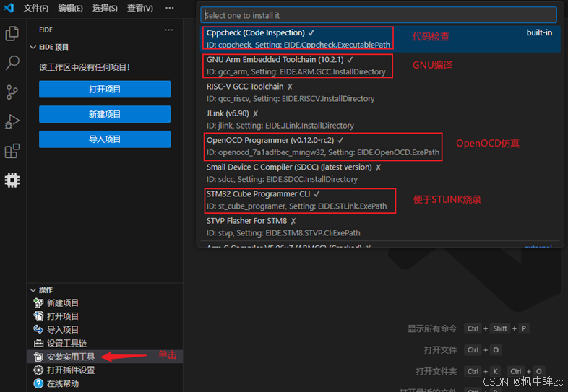Viewport: 568px width, 392px height.
Task: Open the 查看(V) menu
Action: [x=139, y=8]
